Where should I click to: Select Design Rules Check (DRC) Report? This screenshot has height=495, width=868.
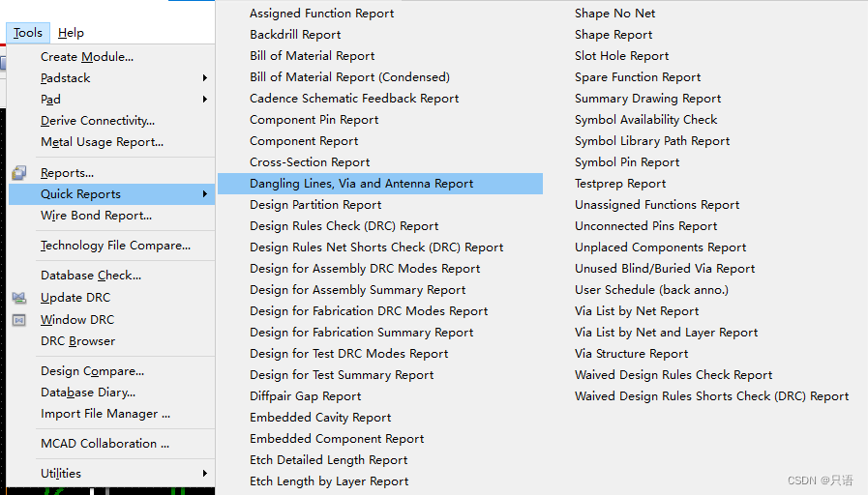(344, 226)
